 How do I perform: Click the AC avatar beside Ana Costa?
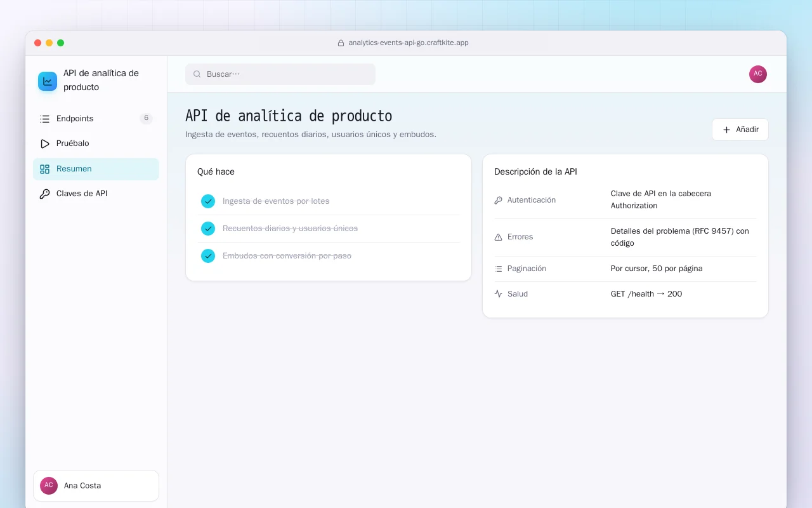point(49,486)
